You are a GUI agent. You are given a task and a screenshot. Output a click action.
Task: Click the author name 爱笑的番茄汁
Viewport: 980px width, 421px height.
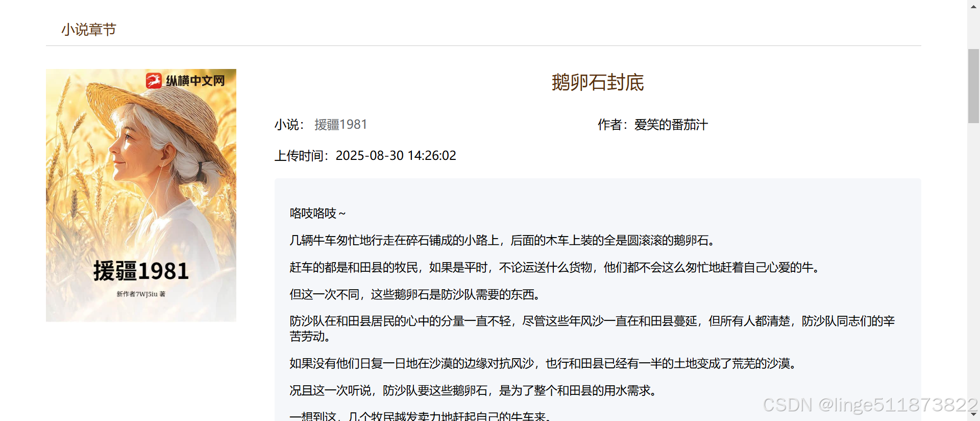click(671, 125)
